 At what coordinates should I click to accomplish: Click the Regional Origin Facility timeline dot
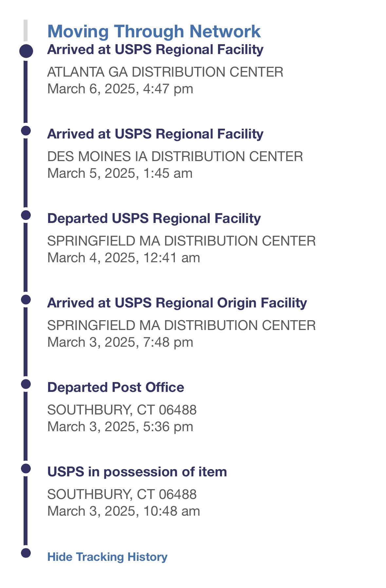(26, 300)
